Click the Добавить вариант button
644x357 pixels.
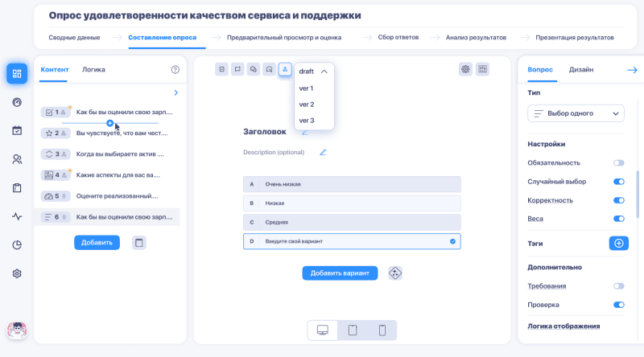point(340,273)
